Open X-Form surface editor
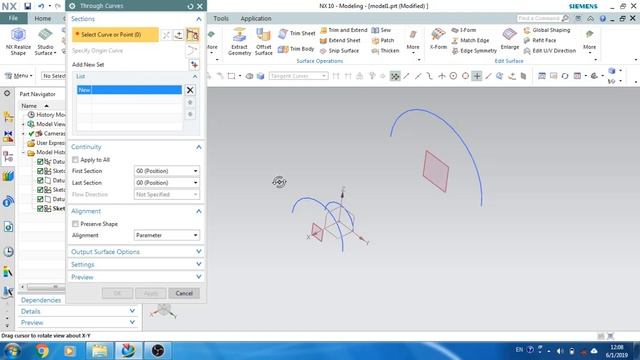Viewport: 640px width, 360px height. click(x=438, y=39)
